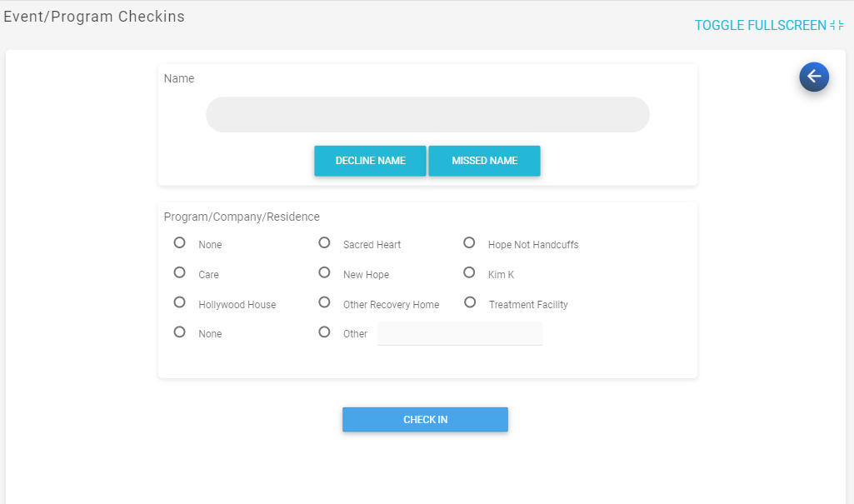Select Hollywood House
This screenshot has height=504, width=854.
179,302
